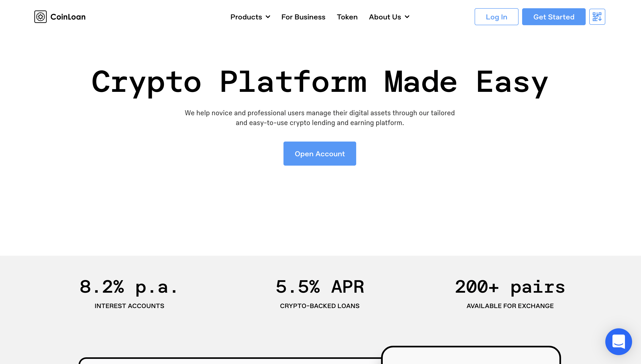Toggle chat support widget visibility

click(618, 341)
